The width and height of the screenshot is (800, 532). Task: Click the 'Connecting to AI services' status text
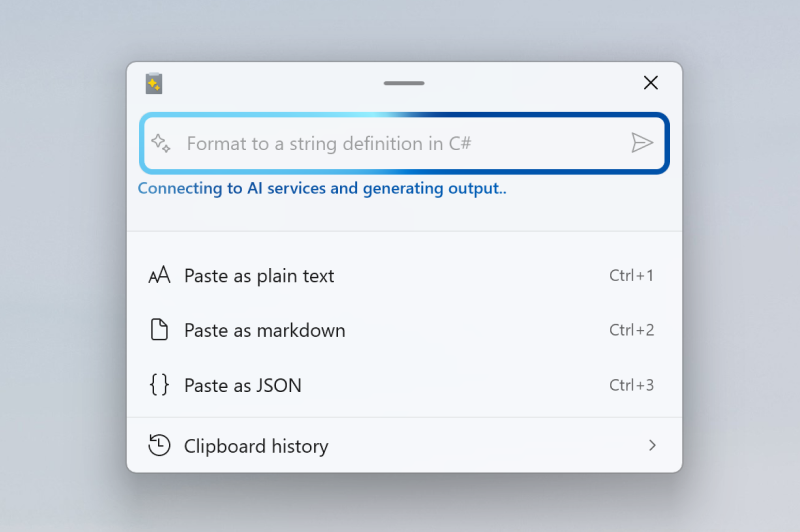click(x=322, y=188)
